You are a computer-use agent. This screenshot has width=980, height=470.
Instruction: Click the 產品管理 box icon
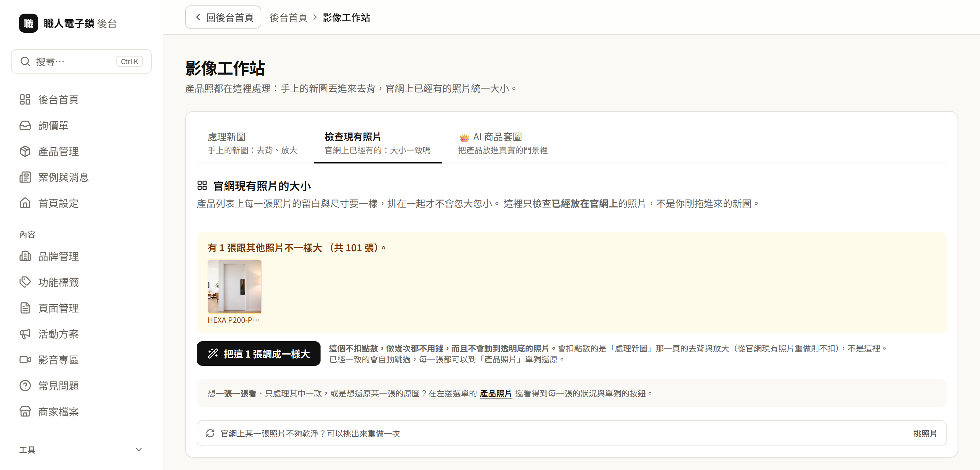25,151
